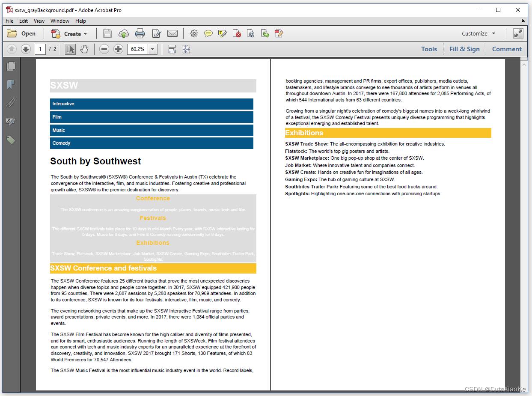Click the upload to cloud icon
This screenshot has height=396, width=532.
(x=124, y=33)
